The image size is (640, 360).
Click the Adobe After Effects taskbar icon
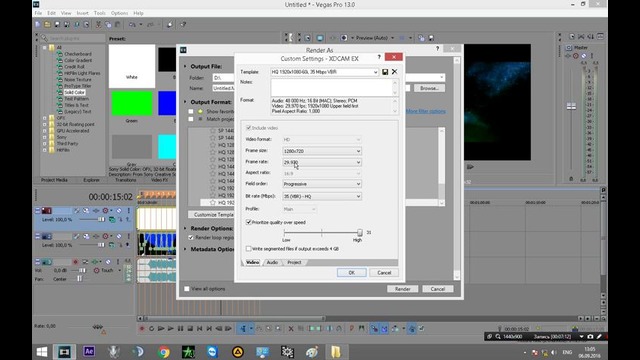89,351
